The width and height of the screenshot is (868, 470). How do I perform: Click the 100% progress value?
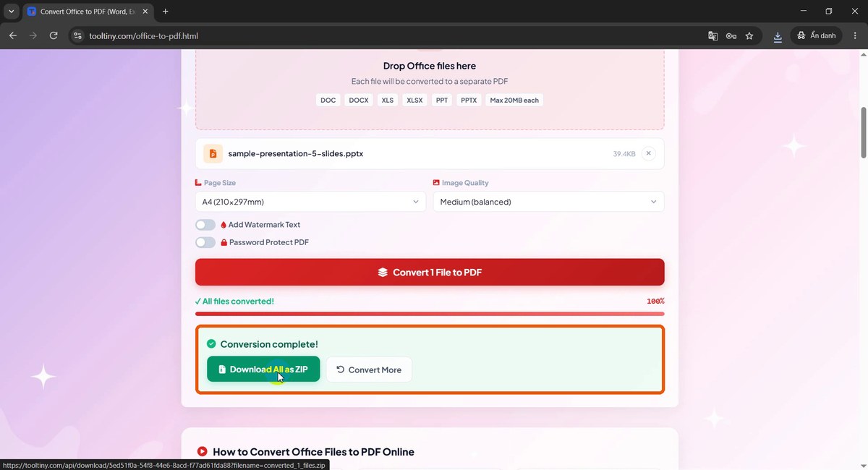655,301
